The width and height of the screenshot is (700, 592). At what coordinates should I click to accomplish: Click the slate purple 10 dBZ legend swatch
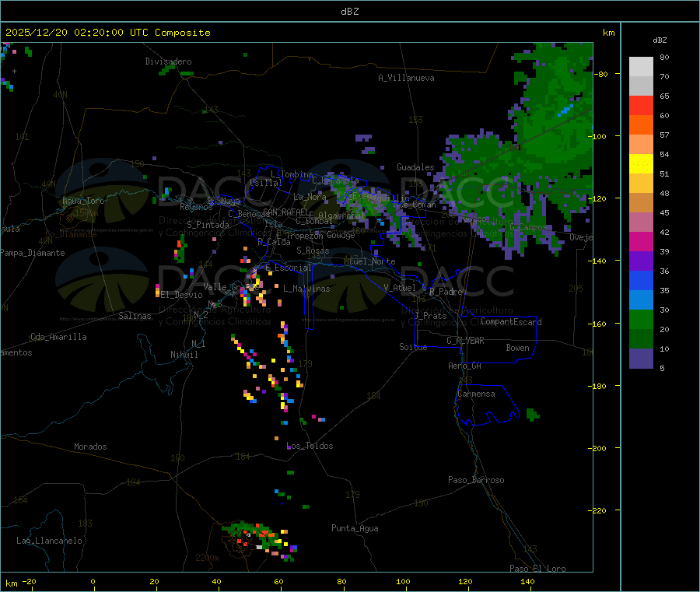(641, 359)
